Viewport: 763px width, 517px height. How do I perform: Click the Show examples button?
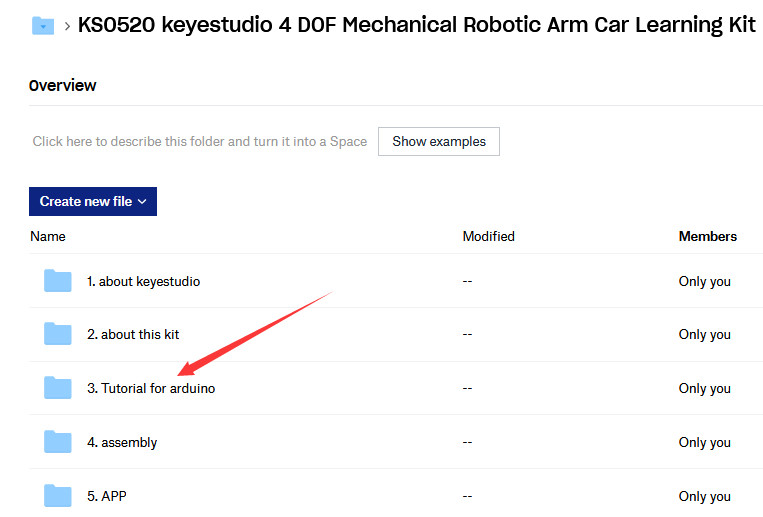coord(439,141)
